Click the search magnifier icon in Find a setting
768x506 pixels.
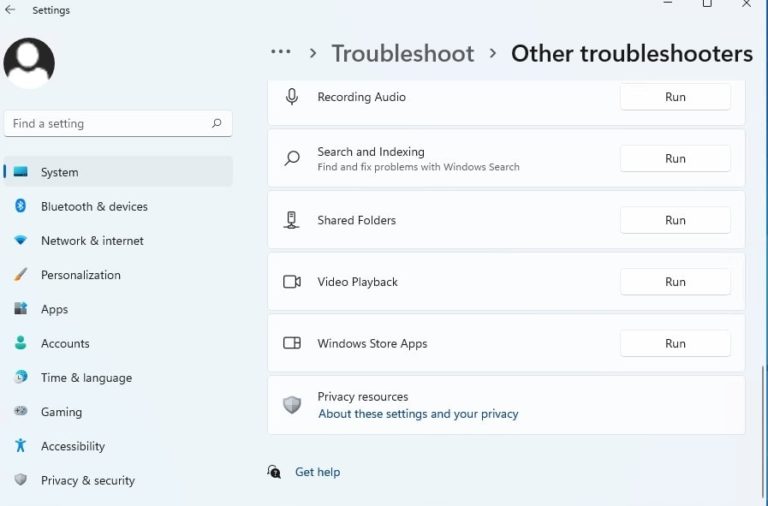coord(216,124)
